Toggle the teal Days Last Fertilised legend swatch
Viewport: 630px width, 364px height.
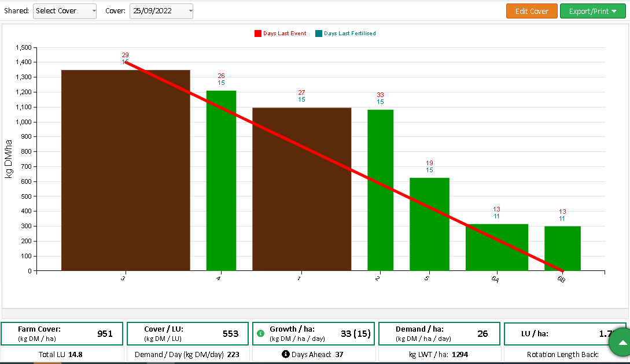pos(319,34)
